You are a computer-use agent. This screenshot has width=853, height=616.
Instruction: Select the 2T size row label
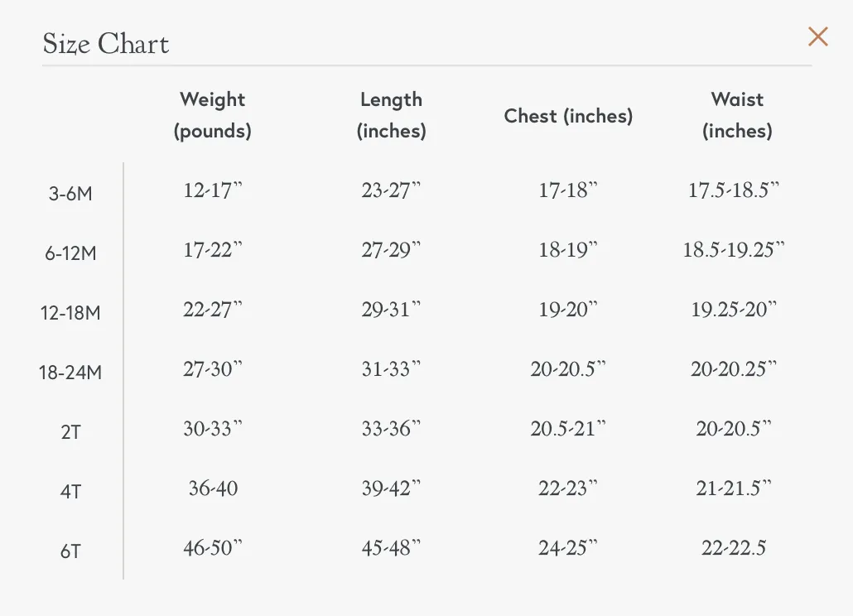(x=70, y=432)
